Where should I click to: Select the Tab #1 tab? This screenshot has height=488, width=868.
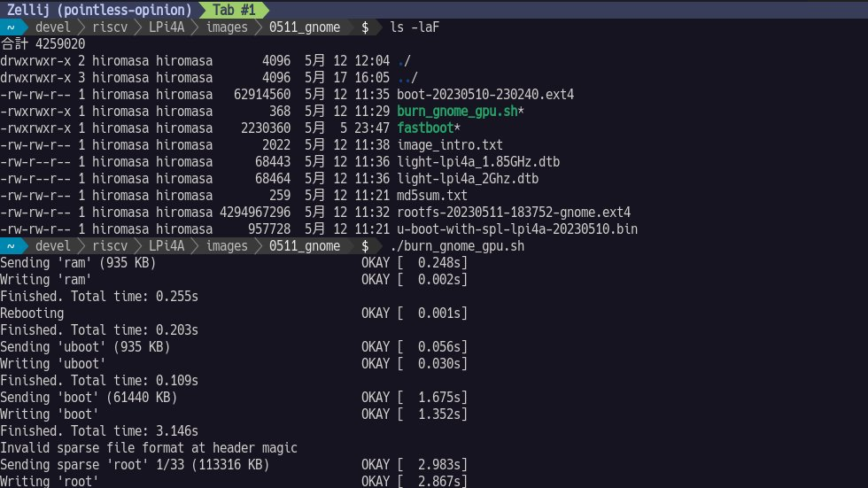(234, 10)
